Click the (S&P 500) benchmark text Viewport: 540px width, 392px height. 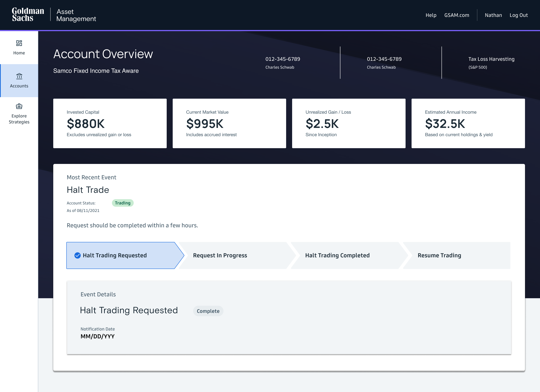[x=478, y=67]
